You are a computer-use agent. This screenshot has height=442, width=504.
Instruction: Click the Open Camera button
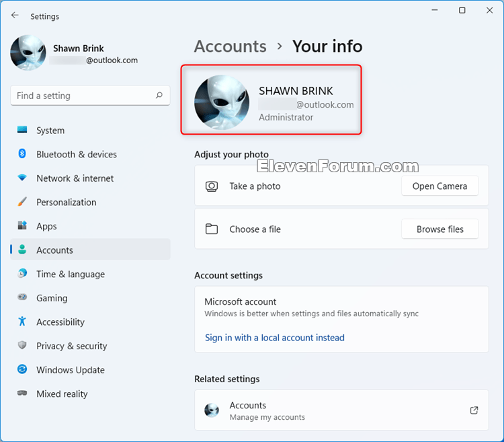tap(439, 186)
